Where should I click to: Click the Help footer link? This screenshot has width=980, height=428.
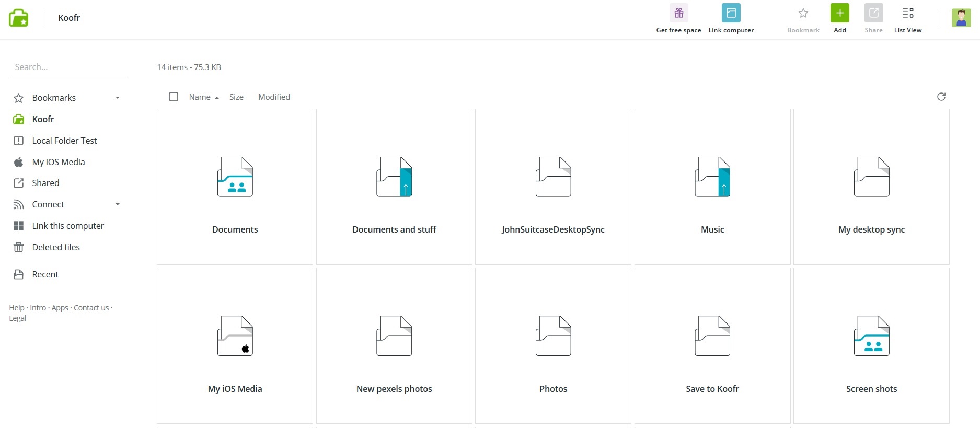[16, 308]
